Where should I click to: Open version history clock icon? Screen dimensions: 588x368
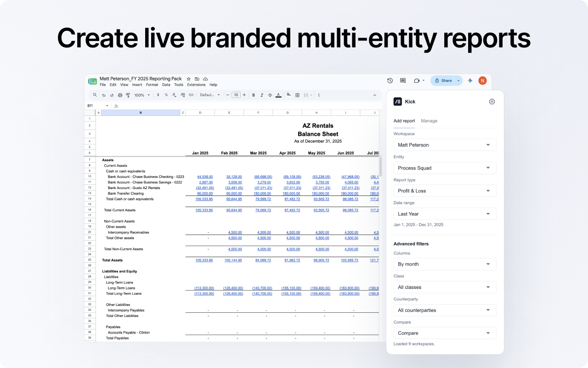pyautogui.click(x=390, y=80)
